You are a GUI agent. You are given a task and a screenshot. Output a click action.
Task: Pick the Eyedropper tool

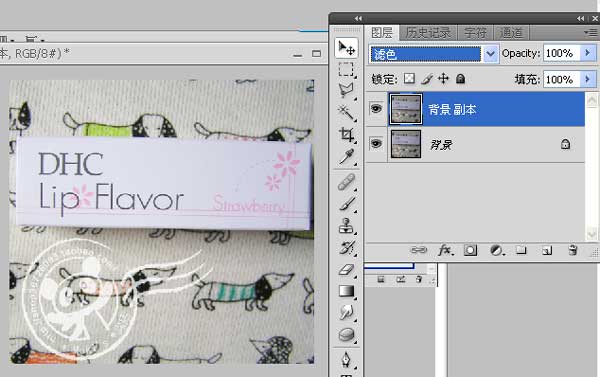click(346, 157)
